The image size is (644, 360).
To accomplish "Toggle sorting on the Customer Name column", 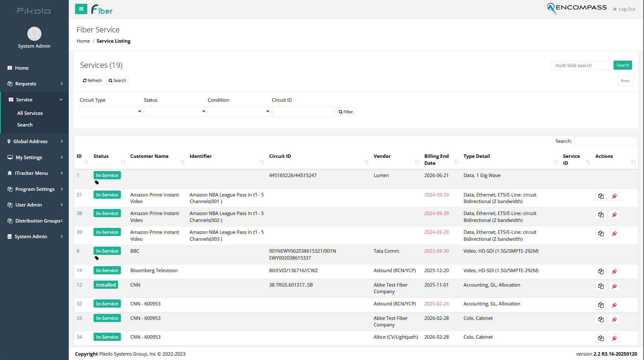I will click(x=182, y=161).
